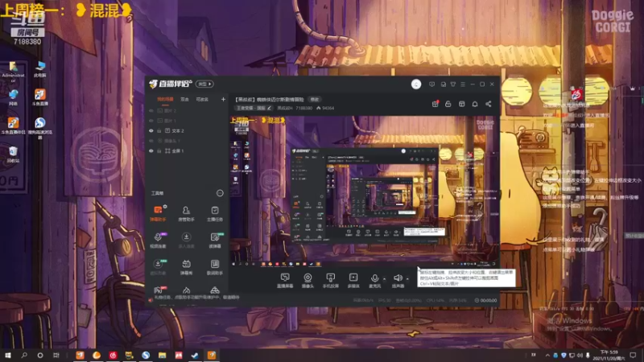644x362 pixels.
Task: Switch to the second scene tab
Action: [185, 99]
